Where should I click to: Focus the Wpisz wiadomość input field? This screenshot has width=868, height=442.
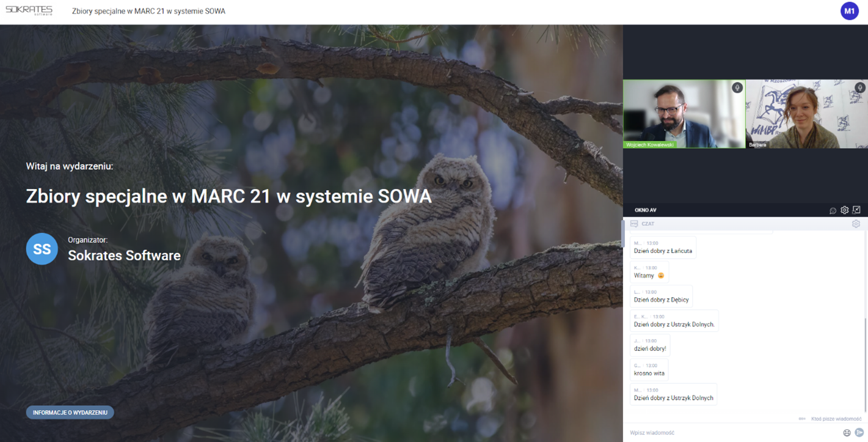click(733, 433)
